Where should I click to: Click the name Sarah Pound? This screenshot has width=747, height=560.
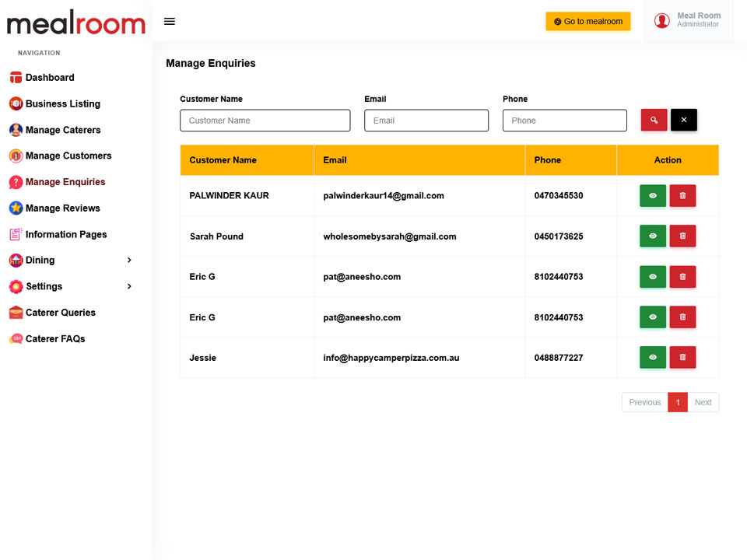tap(217, 236)
